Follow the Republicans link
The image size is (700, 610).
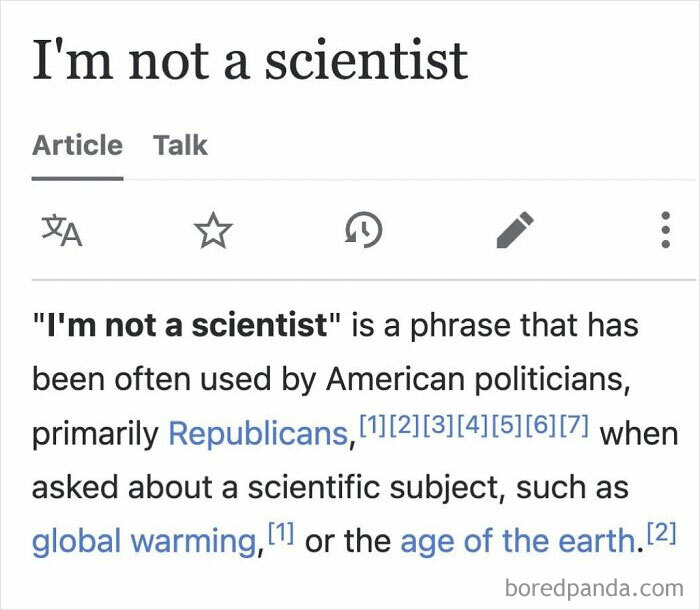click(x=258, y=434)
